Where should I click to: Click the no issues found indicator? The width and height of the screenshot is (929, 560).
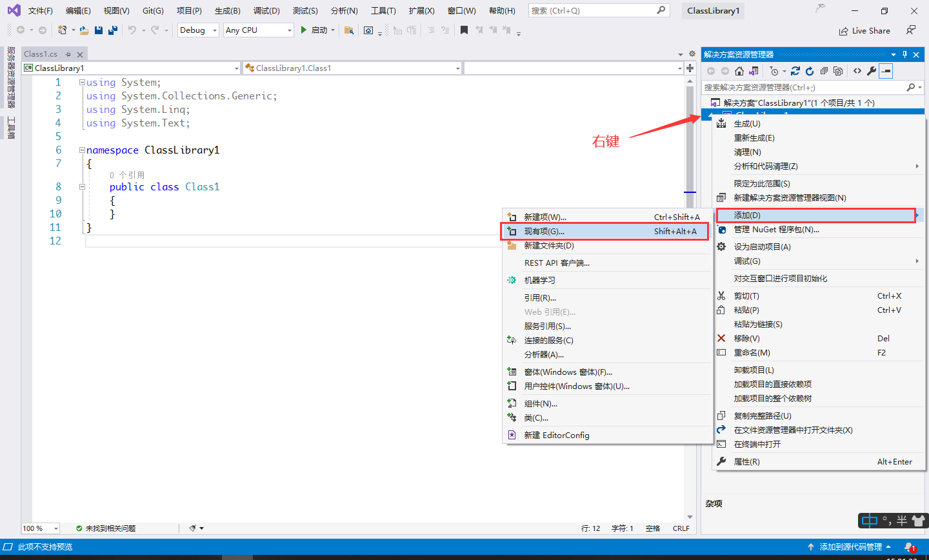pyautogui.click(x=106, y=528)
